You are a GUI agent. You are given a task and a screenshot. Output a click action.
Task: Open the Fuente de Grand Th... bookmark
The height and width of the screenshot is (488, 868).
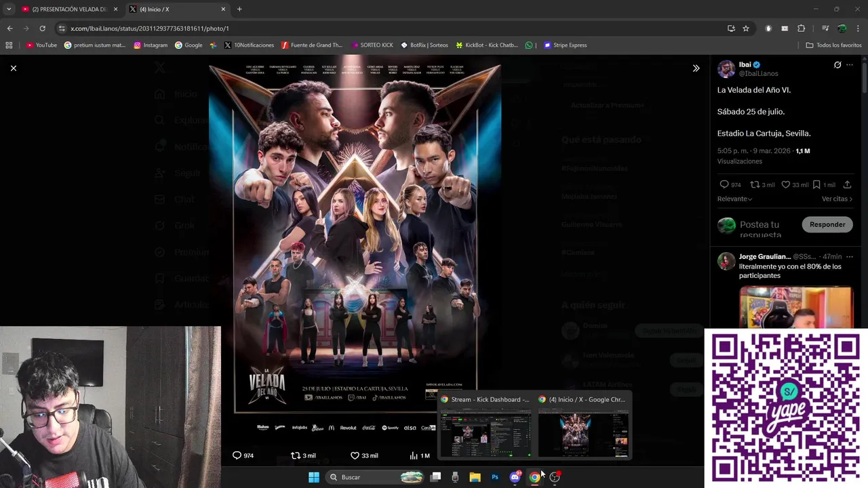pos(312,45)
